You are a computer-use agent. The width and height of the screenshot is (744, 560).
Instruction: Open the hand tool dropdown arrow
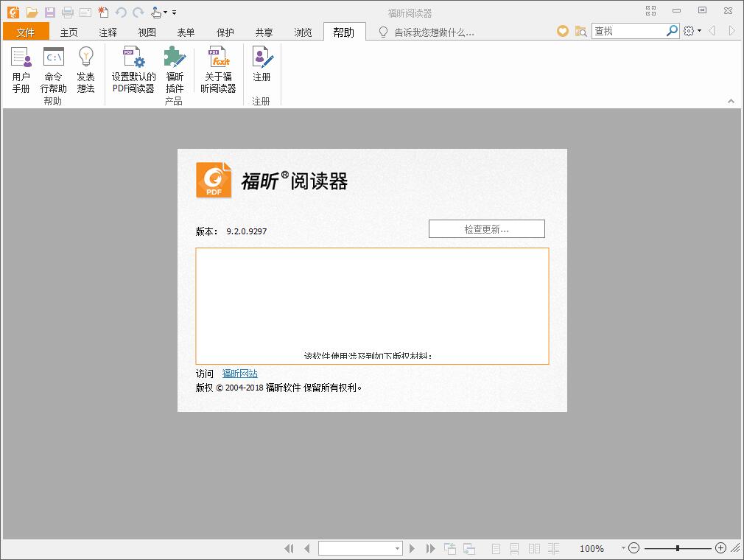pos(165,12)
